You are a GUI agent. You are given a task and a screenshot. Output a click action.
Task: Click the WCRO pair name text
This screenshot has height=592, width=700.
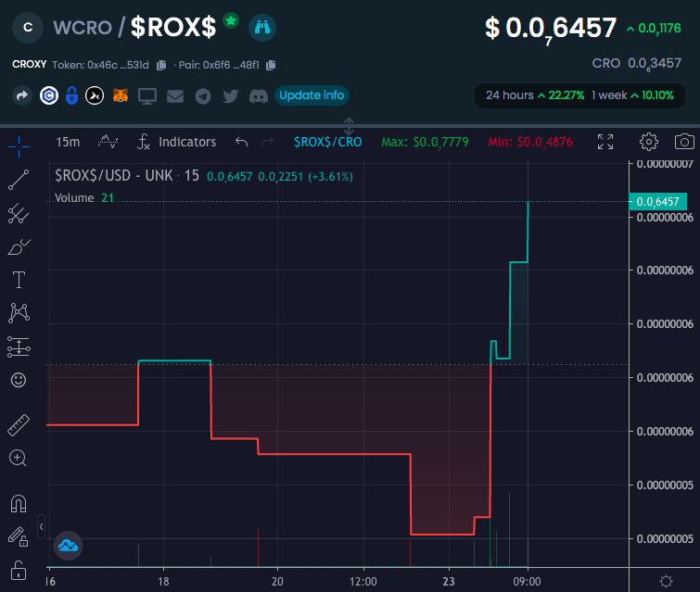(83, 28)
